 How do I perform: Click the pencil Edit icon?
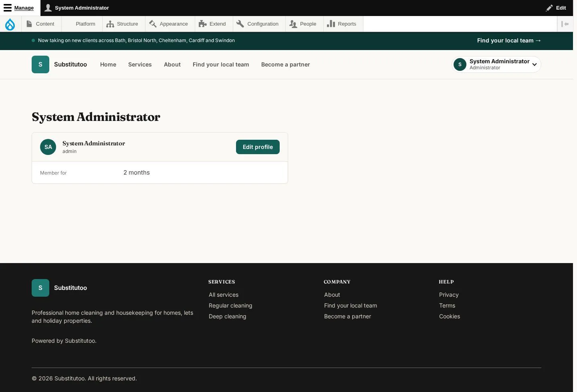pos(549,8)
